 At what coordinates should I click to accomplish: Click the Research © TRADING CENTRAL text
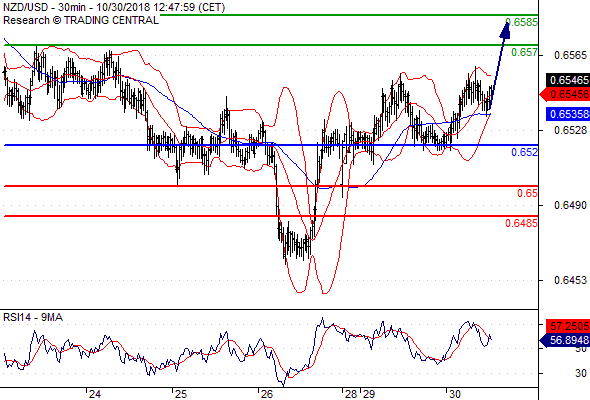[81, 20]
